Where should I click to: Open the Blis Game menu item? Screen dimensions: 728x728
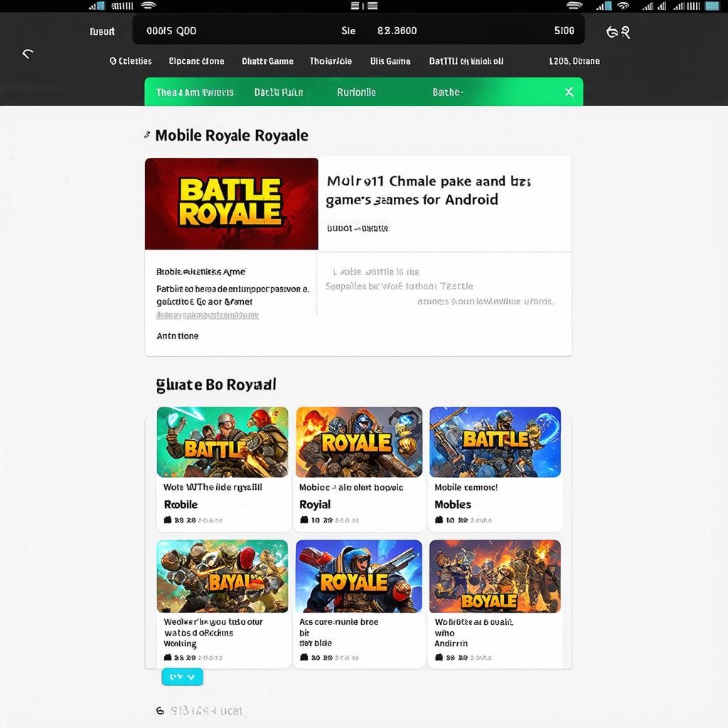pos(390,61)
